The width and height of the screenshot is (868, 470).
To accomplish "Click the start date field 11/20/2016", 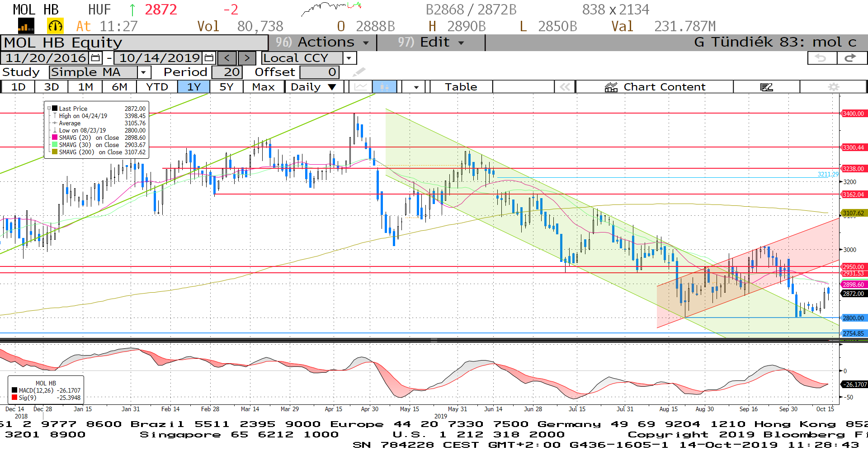I will [x=46, y=58].
